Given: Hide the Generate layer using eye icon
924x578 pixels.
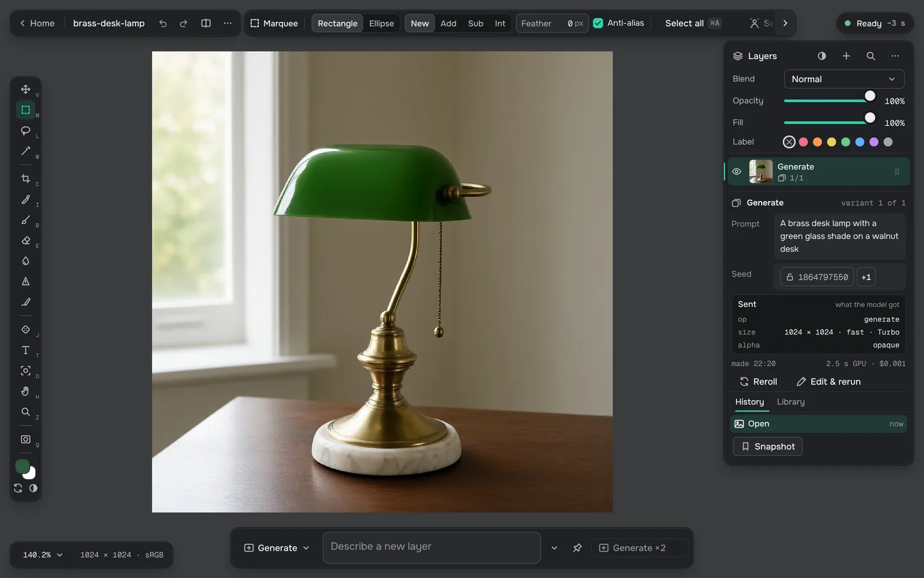Looking at the screenshot, I should pyautogui.click(x=737, y=171).
